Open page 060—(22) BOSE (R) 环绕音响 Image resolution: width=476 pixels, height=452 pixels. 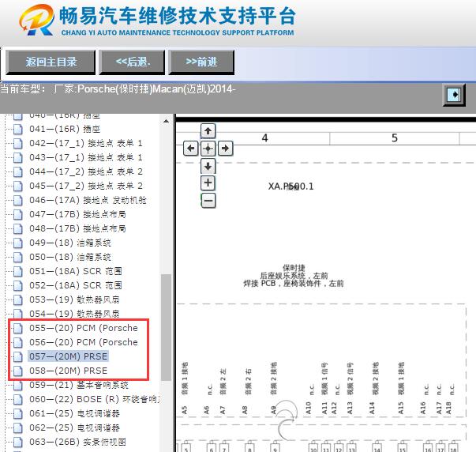(x=95, y=399)
